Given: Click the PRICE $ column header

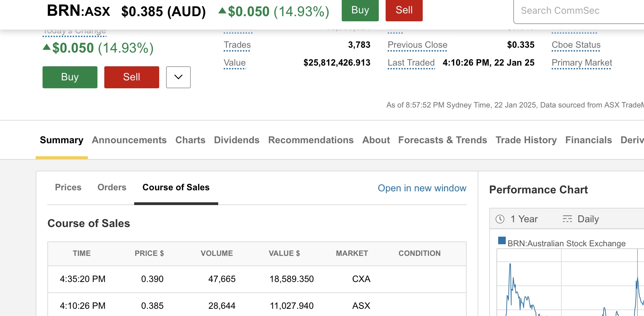Looking at the screenshot, I should pyautogui.click(x=149, y=253).
